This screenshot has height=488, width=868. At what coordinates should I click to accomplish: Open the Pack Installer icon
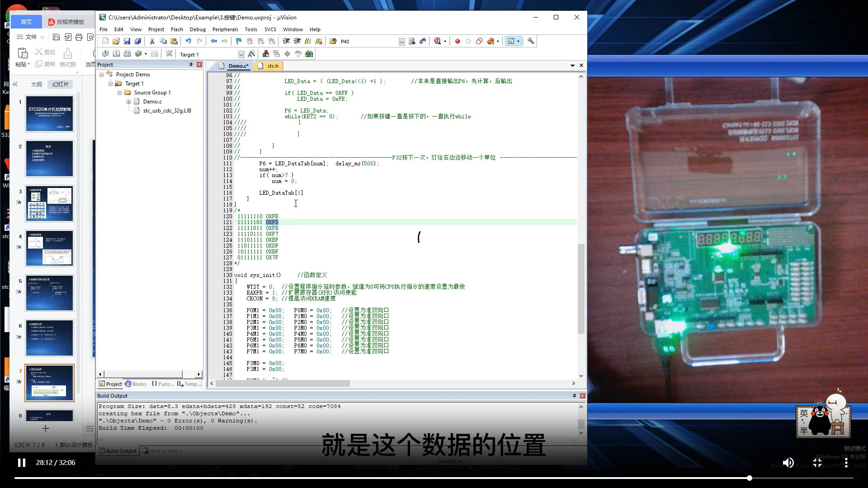click(309, 54)
